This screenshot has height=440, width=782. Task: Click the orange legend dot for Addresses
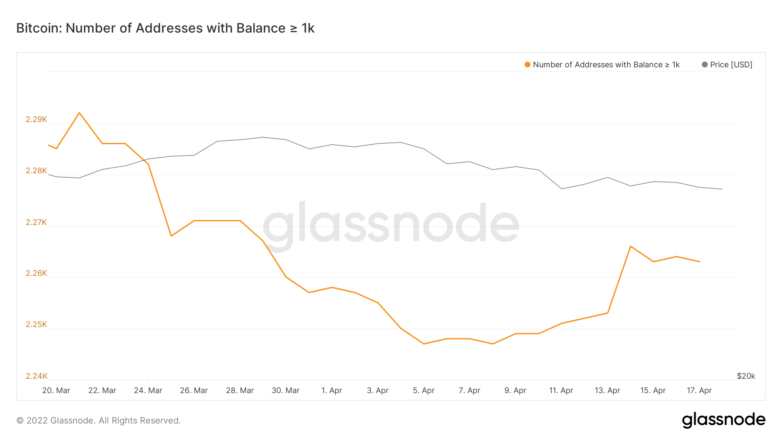[527, 65]
